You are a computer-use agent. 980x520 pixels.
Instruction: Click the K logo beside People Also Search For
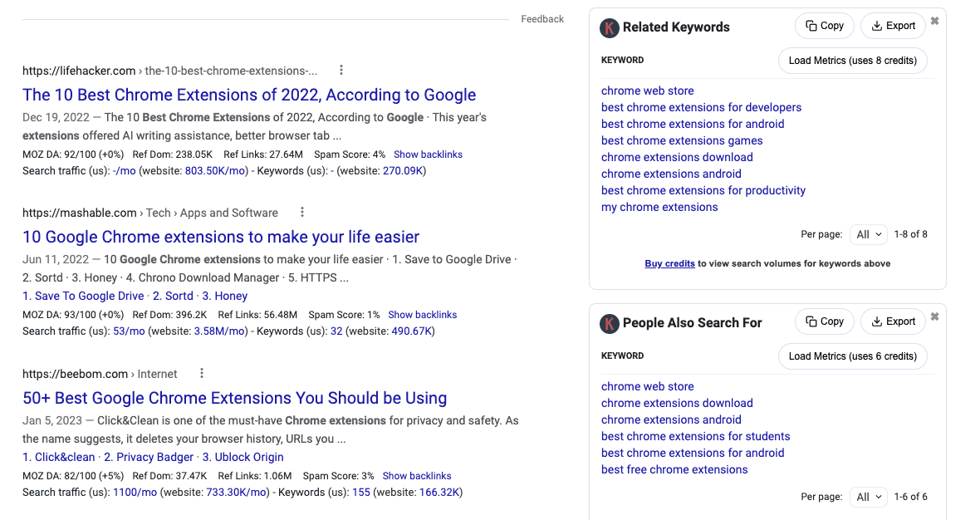(610, 323)
